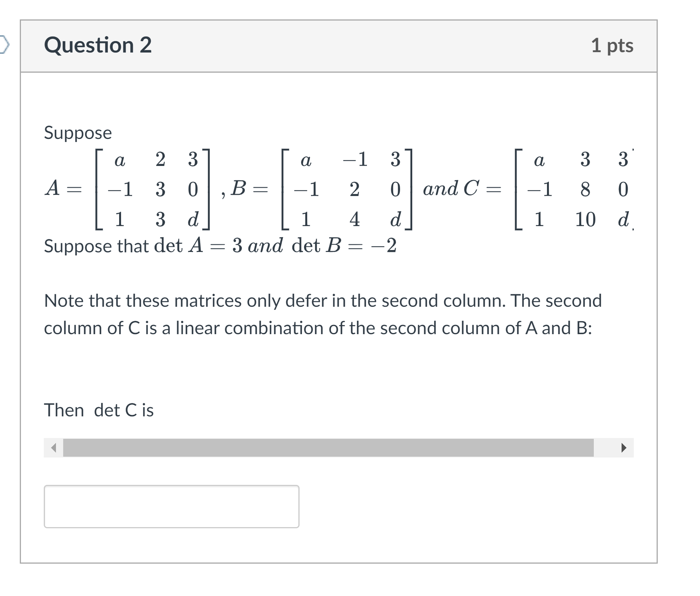Click the "and C =" label
The height and width of the screenshot is (596, 700).
pos(462,188)
